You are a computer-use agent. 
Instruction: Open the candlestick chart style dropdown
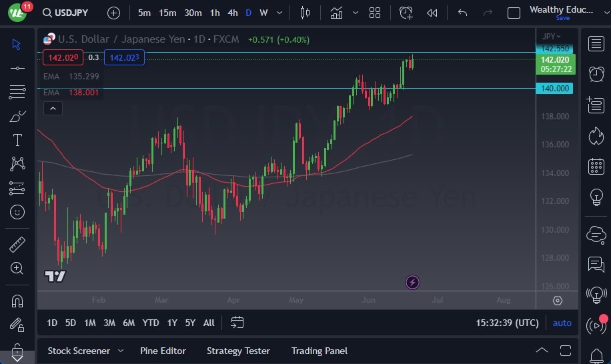coord(305,13)
